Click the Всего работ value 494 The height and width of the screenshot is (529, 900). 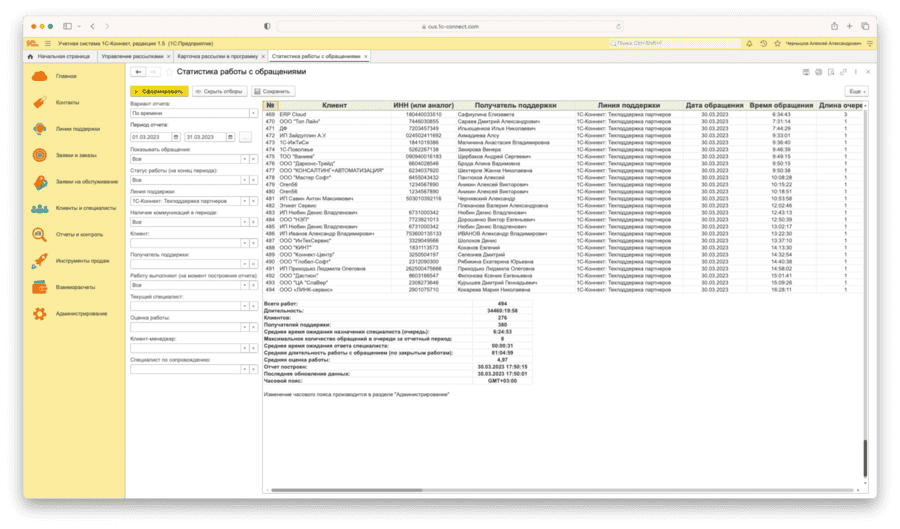502,304
